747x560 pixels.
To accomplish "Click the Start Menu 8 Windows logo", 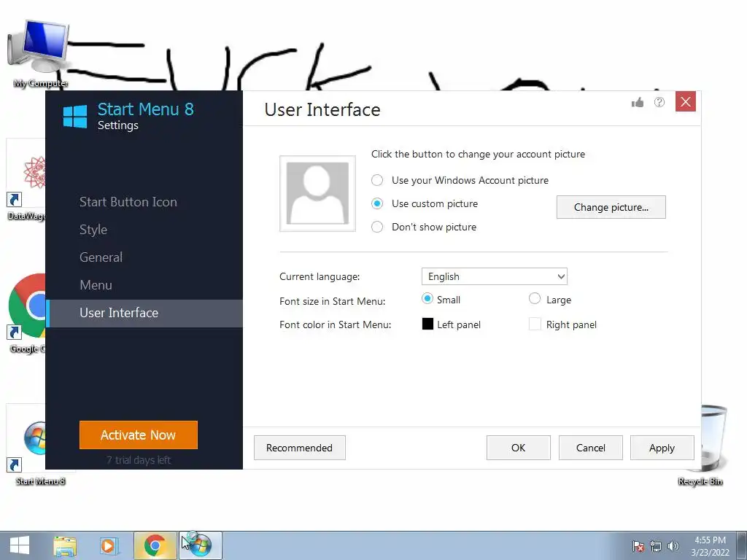I will click(x=75, y=116).
